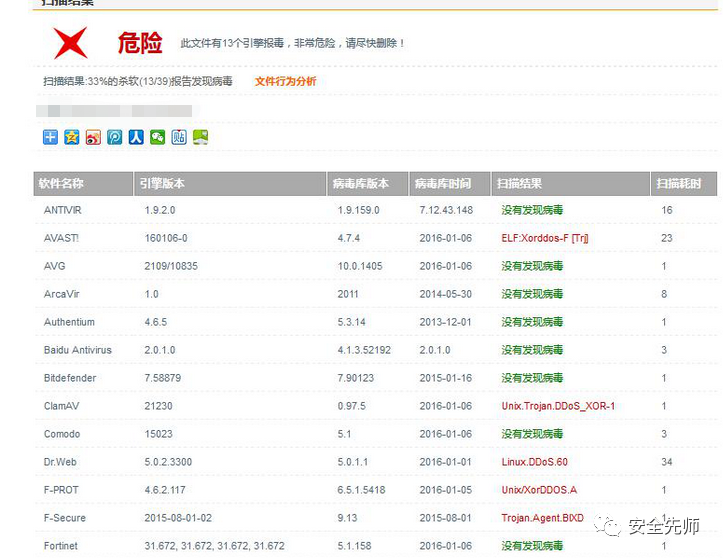This screenshot has height=558, width=723.
Task: Select the ANTIVIR row name
Action: [63, 210]
